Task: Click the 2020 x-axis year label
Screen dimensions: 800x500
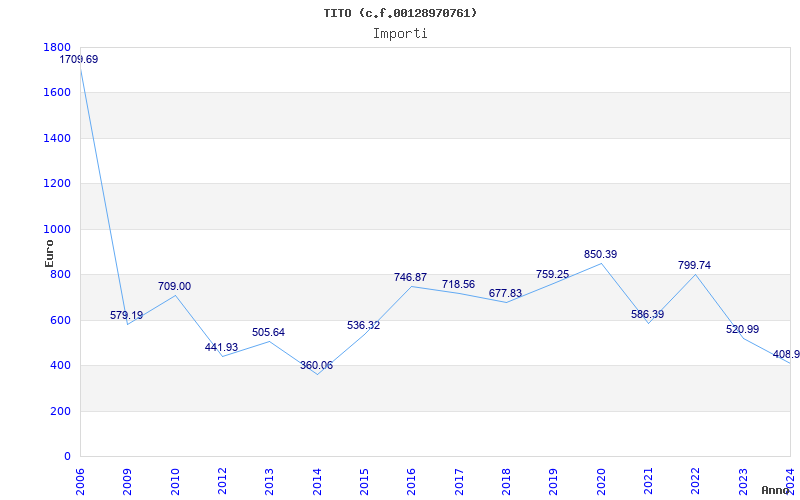Action: [601, 479]
